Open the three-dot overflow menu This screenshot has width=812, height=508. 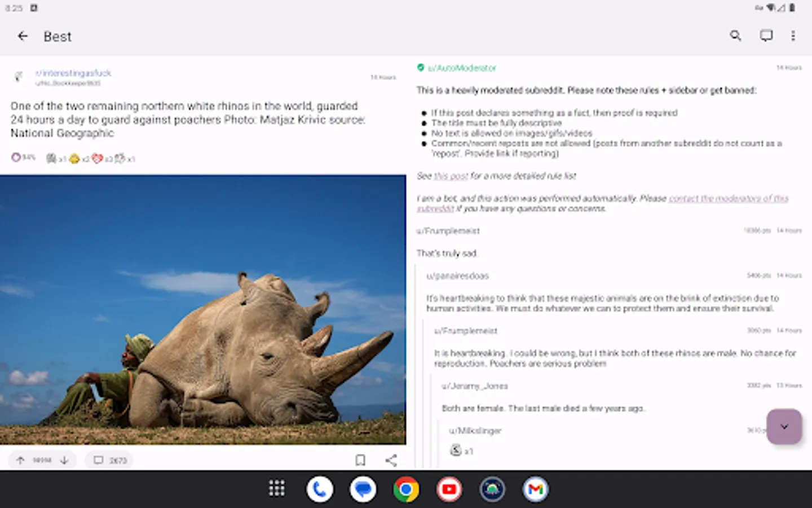[793, 36]
